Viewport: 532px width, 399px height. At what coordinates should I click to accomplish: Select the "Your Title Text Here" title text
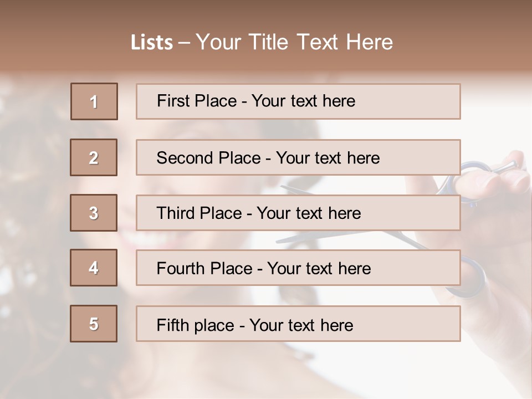tap(294, 42)
